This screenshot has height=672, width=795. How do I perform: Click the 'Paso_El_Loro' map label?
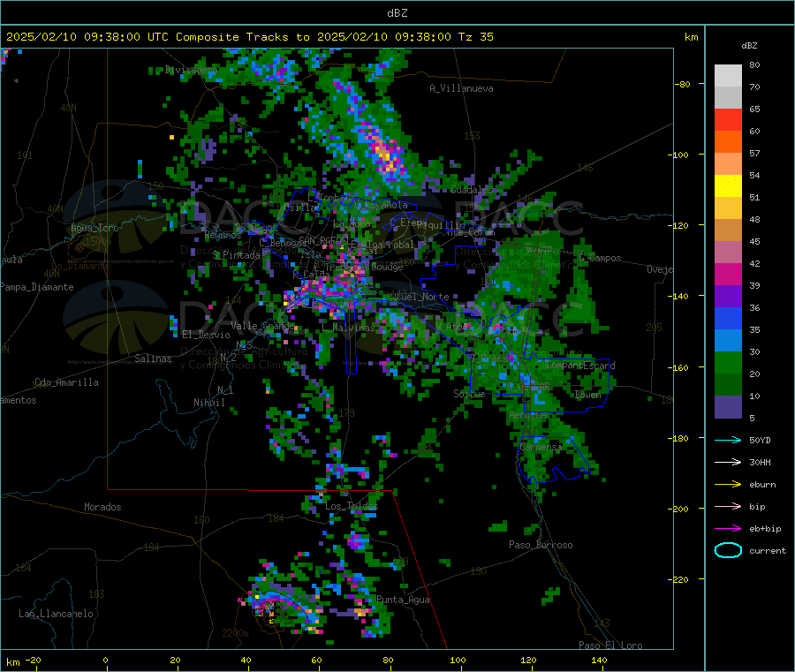(610, 646)
